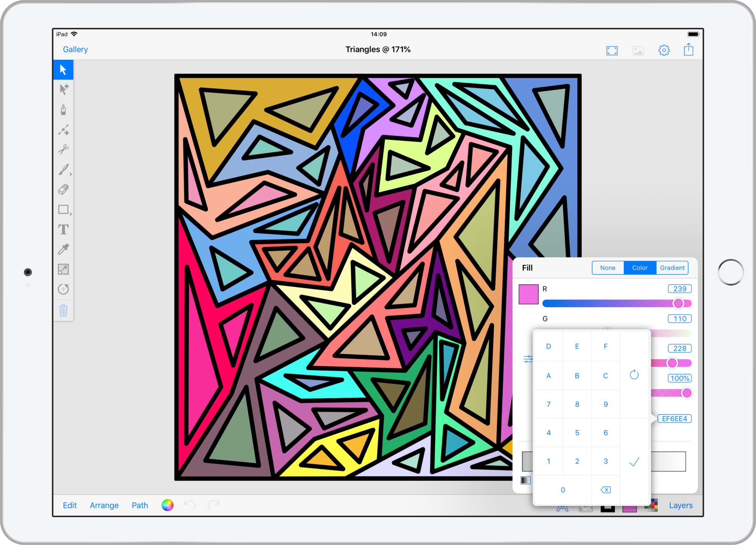Tap keypad key 9
Screen dimensions: 756x545
(x=606, y=404)
